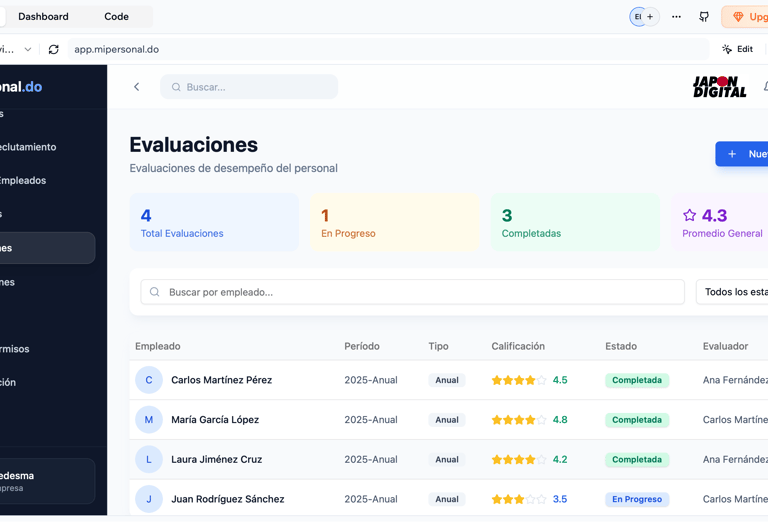
Task: Click the Japon Digital logo
Action: coord(720,87)
